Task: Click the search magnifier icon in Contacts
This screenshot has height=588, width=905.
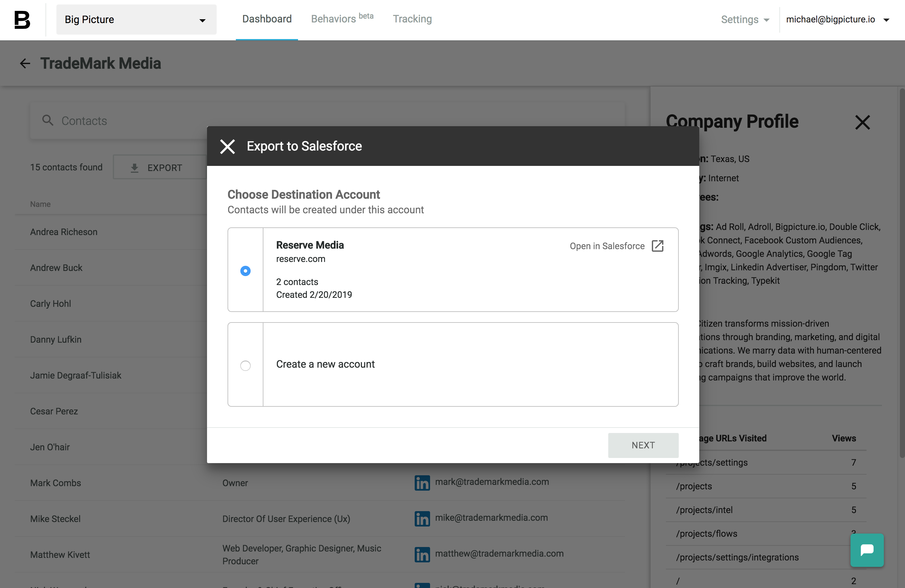Action: [x=47, y=120]
